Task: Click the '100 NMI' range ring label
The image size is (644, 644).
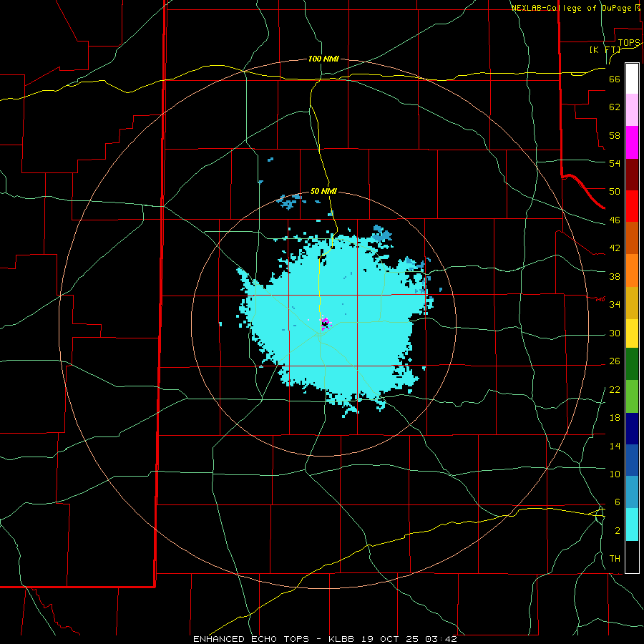Action: 323,59
